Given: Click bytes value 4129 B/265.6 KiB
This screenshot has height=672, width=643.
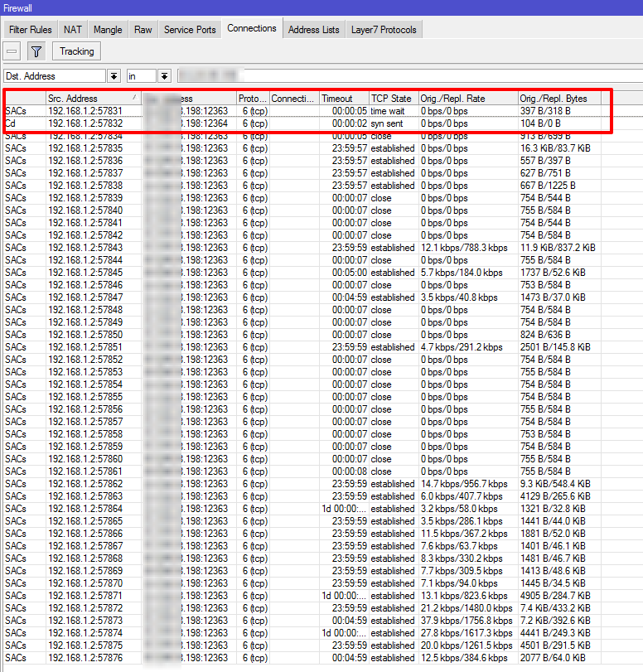Looking at the screenshot, I should coord(555,496).
